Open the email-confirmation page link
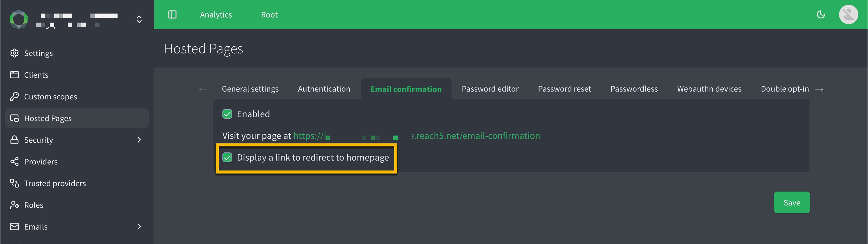Screen dimensions: 868x244 click(475, 136)
